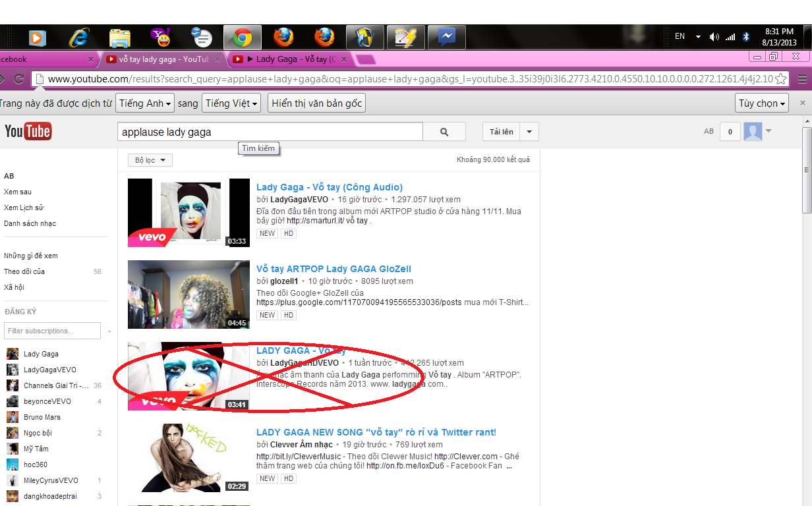Click the network signal tray icon

730,37
